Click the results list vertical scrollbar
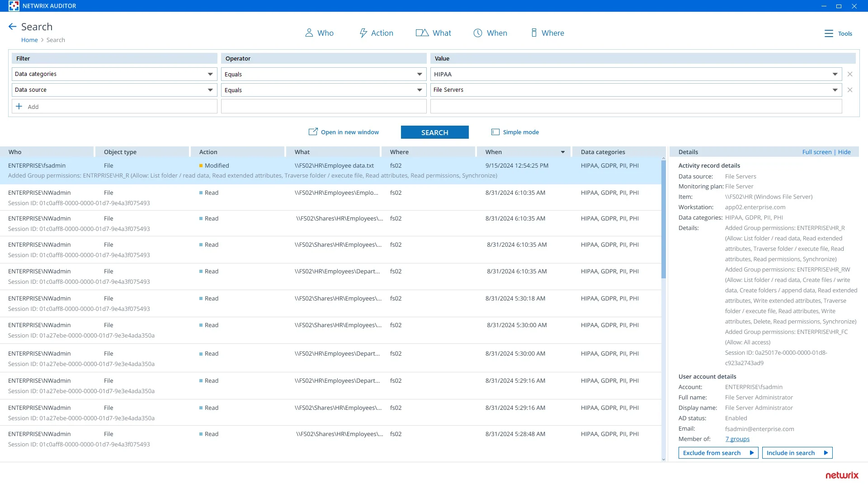The width and height of the screenshot is (868, 488). 664,219
